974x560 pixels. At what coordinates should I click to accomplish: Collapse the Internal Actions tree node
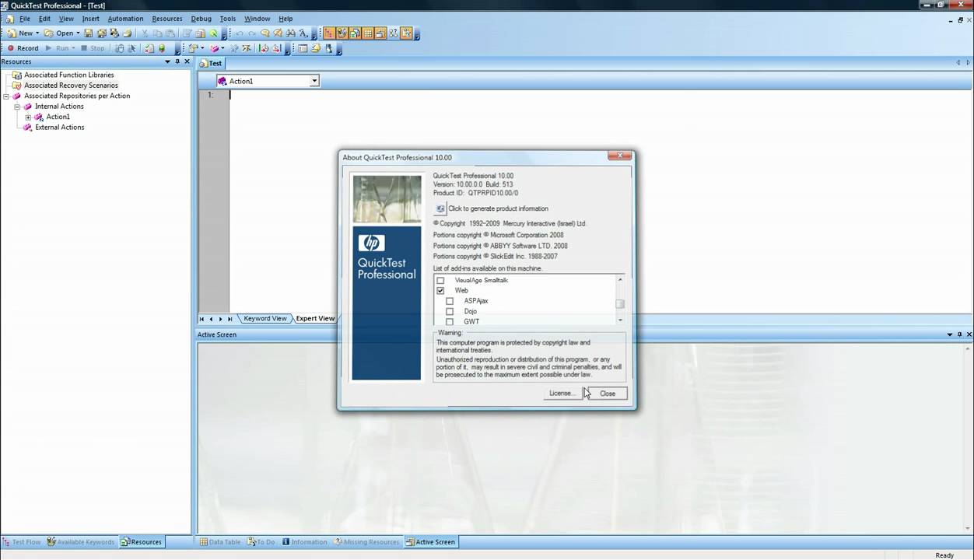point(17,107)
